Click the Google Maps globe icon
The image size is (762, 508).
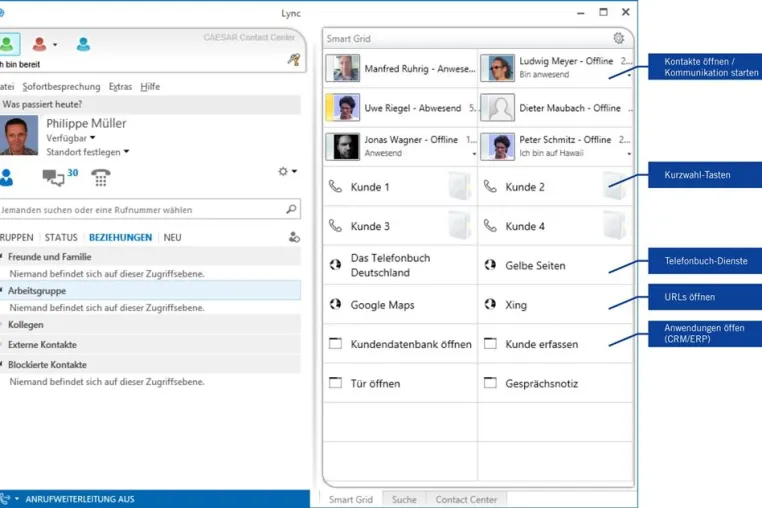click(x=335, y=304)
